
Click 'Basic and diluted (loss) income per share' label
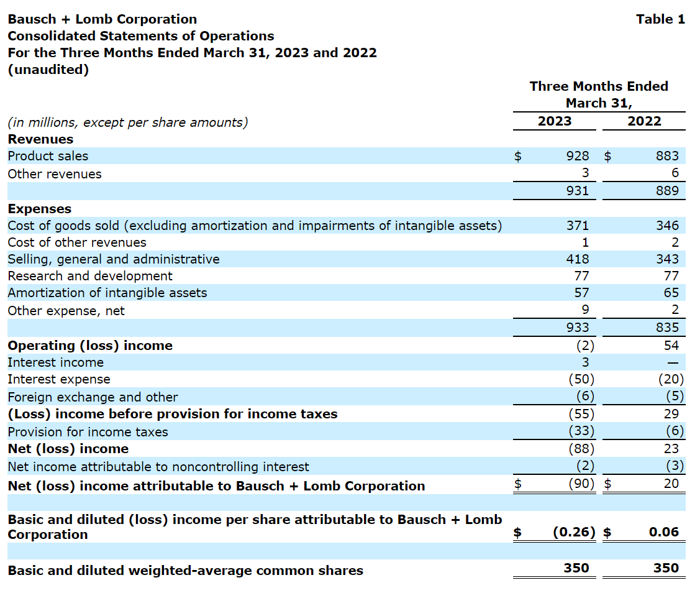(255, 527)
